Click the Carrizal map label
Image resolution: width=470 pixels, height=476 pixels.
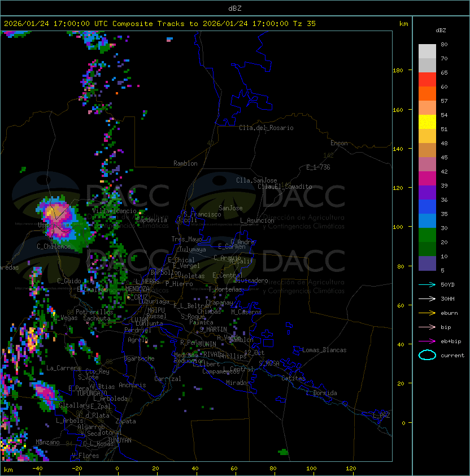pyautogui.click(x=167, y=379)
